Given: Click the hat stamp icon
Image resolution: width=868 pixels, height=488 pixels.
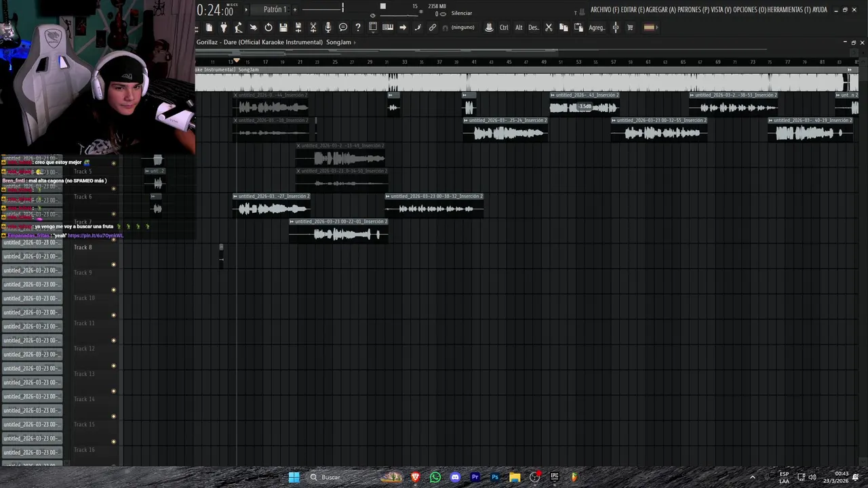Looking at the screenshot, I should [x=489, y=27].
